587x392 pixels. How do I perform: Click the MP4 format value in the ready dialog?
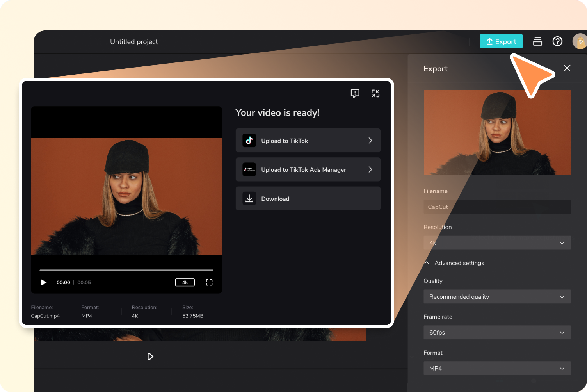click(x=87, y=316)
